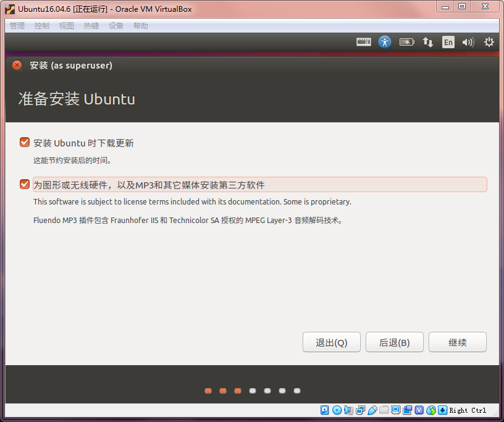Screen dimensions: 504x422
Task: Click VirtualBox recording status icon
Action: point(407,410)
